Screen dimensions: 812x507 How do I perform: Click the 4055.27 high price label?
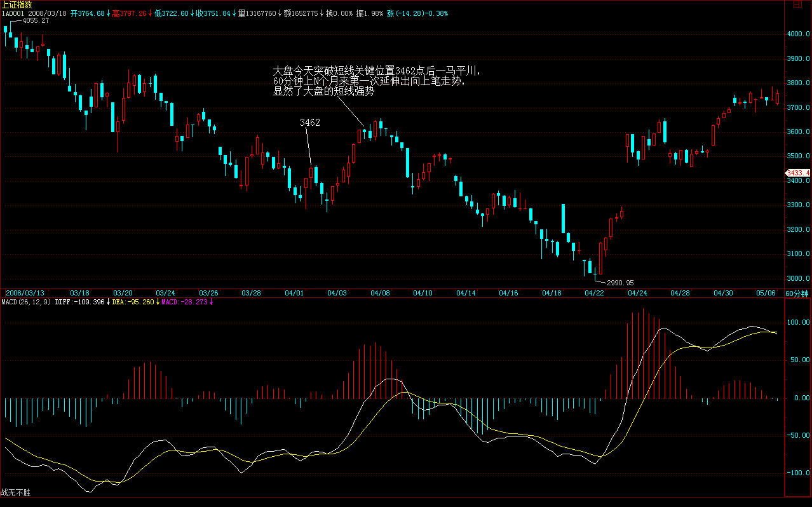tap(36, 20)
